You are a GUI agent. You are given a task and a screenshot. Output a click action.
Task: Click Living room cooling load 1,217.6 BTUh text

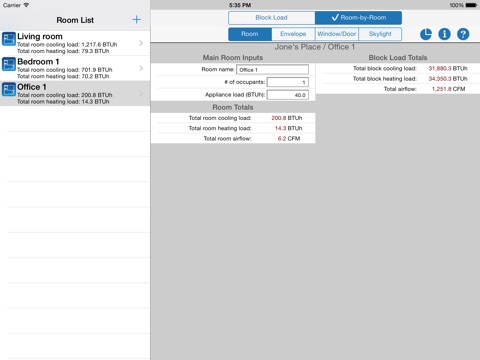[67, 45]
